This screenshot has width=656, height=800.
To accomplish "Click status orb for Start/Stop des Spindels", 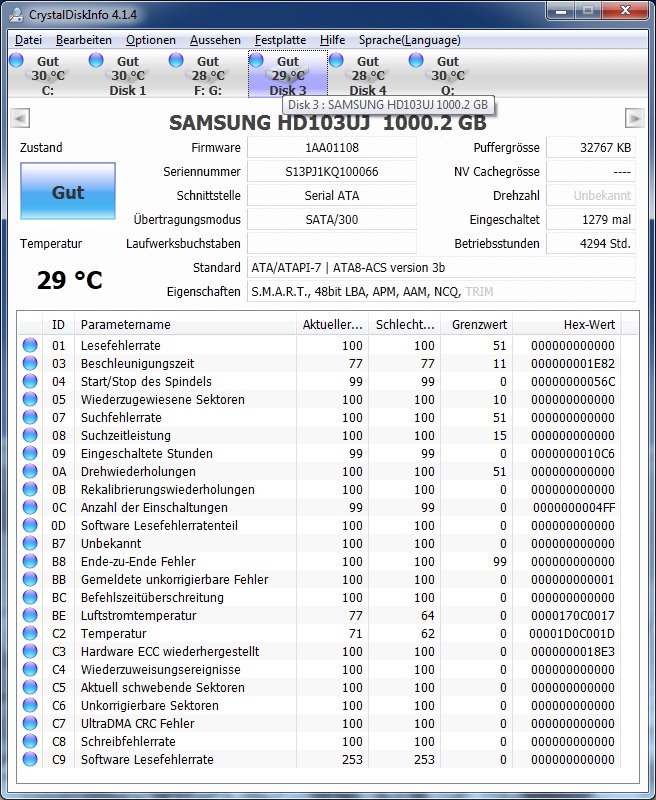I will [30, 381].
